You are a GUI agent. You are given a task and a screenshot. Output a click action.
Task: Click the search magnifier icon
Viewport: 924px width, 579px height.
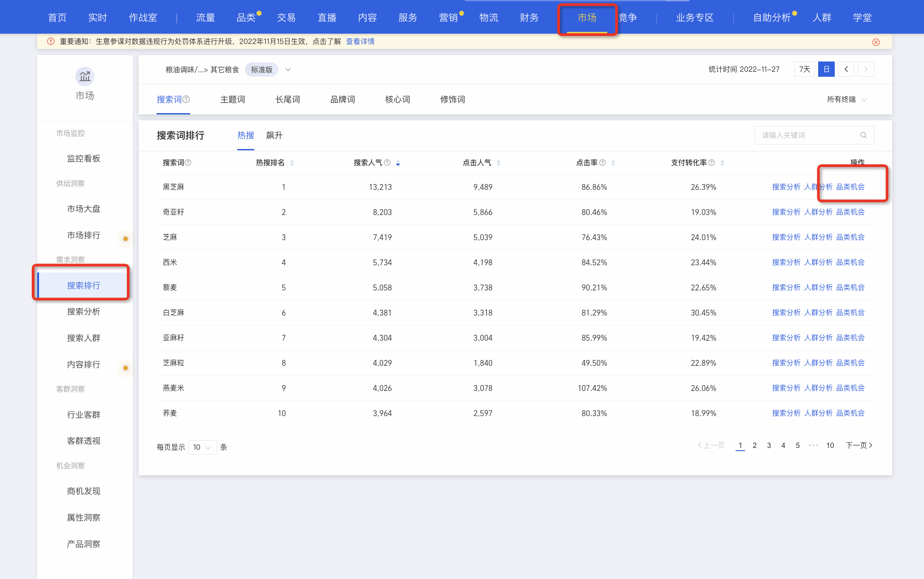[863, 135]
